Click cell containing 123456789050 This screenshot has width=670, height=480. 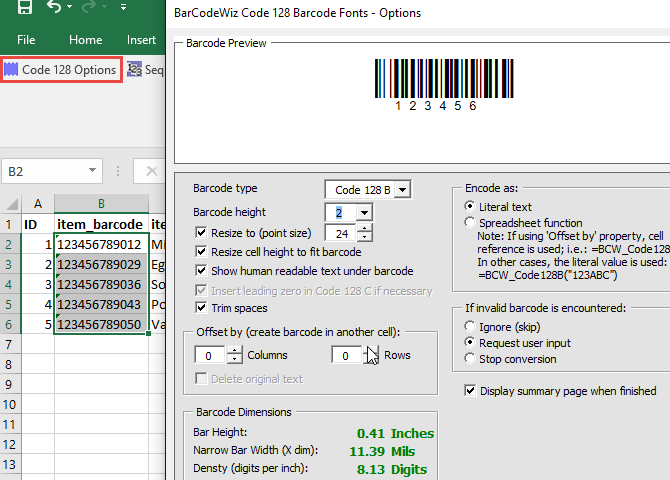(x=101, y=324)
